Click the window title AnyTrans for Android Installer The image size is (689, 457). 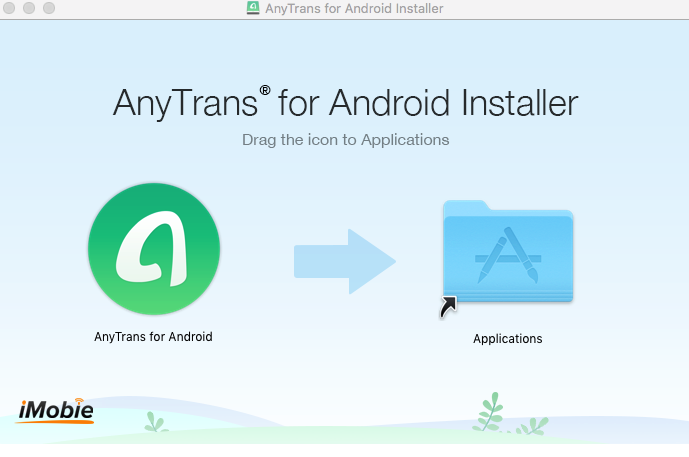(x=354, y=8)
